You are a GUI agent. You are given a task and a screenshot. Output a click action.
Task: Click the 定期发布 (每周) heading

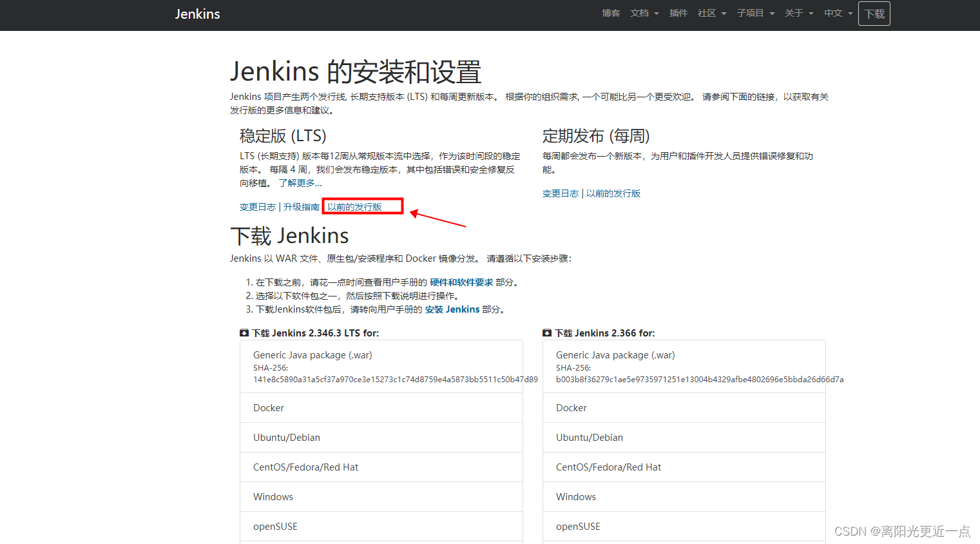click(x=596, y=136)
